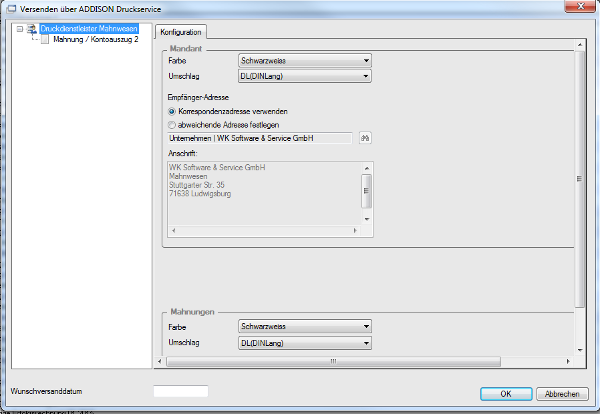Open the Mandant Farbe dropdown

pyautogui.click(x=305, y=60)
